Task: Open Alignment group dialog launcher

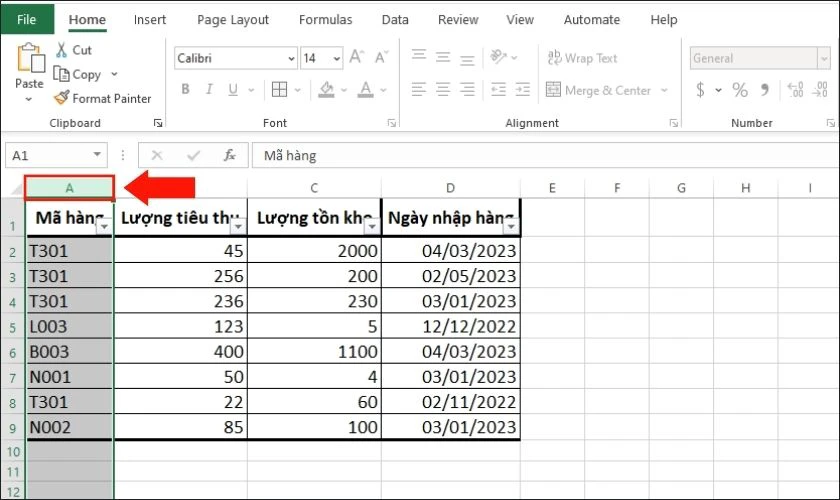Action: pyautogui.click(x=673, y=123)
